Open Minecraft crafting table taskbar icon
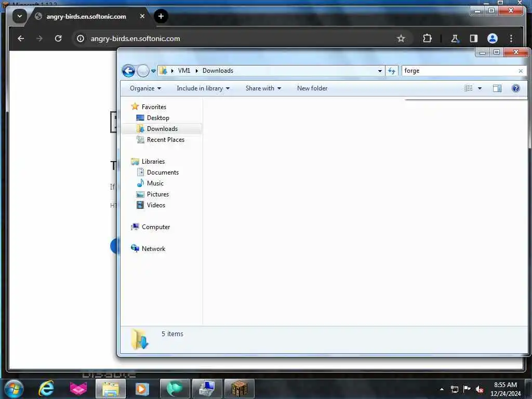Viewport: 532px width, 399px height. click(240, 389)
